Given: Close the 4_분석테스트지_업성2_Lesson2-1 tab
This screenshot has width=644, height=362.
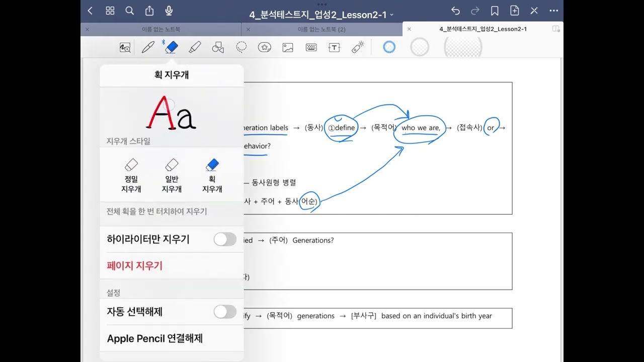Looking at the screenshot, I should [x=409, y=29].
